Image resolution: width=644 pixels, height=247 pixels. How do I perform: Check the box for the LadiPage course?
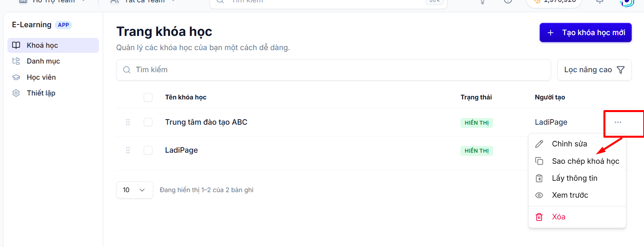(148, 150)
